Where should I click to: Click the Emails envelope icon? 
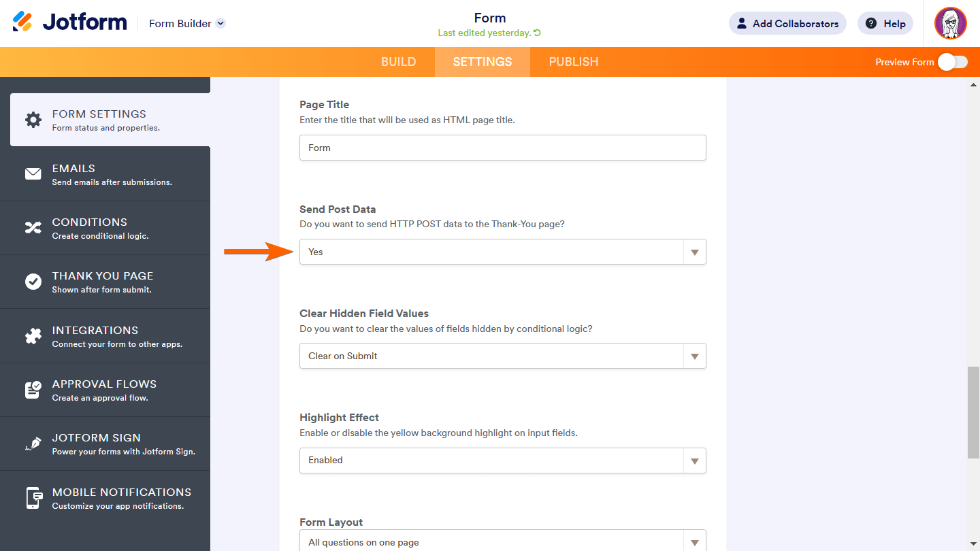[33, 174]
